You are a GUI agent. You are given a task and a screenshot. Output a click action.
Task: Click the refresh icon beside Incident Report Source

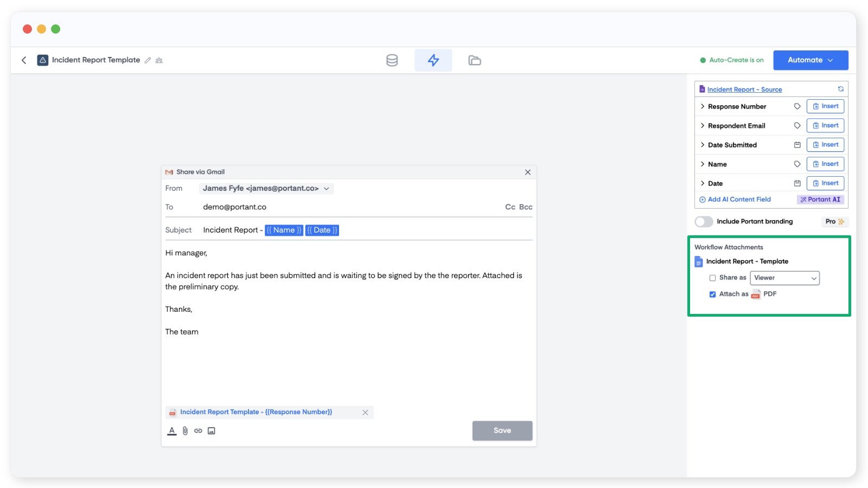coord(840,89)
